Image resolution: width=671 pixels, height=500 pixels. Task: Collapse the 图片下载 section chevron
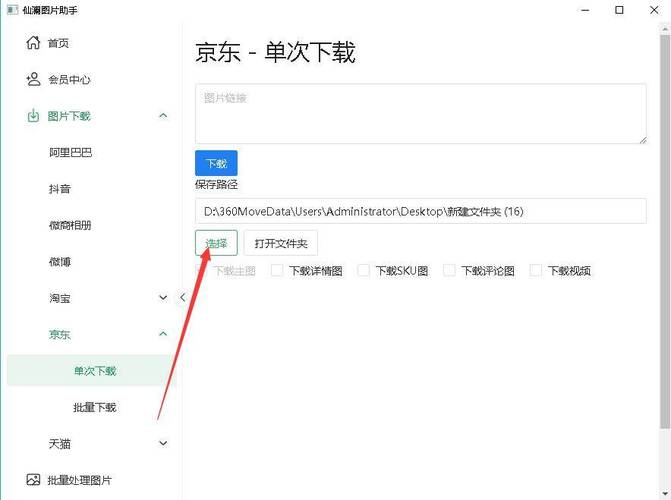click(x=163, y=116)
